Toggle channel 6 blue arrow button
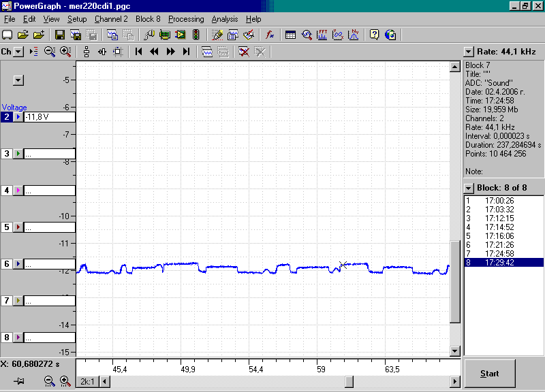Screen dimensions: 545x392 point(18,264)
